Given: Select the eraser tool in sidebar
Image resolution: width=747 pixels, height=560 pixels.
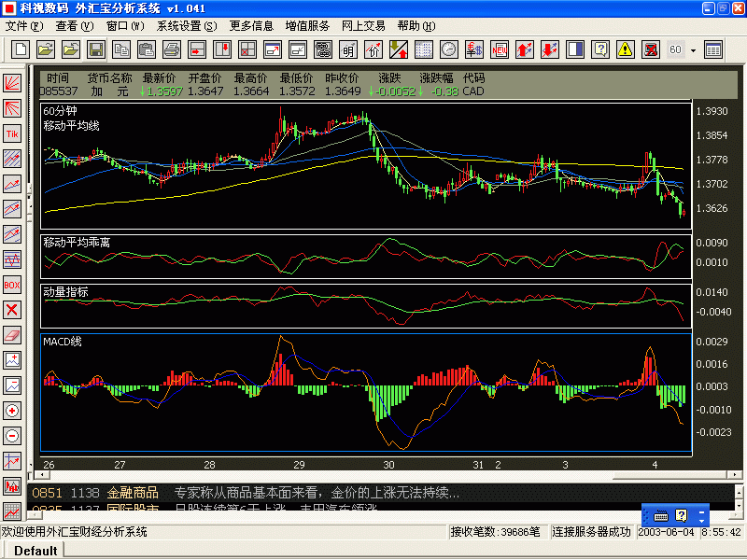Looking at the screenshot, I should [12, 335].
